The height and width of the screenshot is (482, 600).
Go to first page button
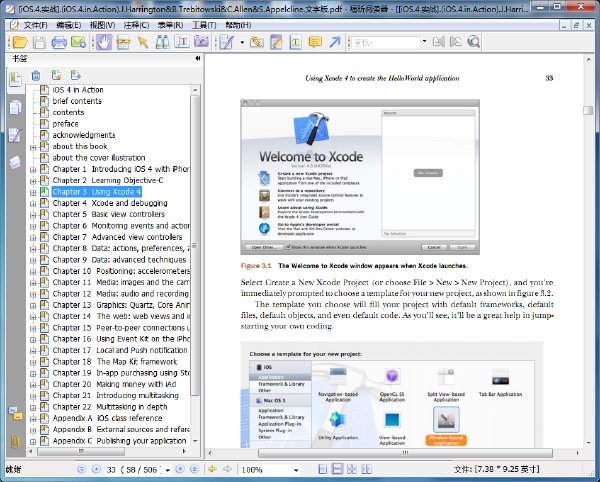point(82,469)
